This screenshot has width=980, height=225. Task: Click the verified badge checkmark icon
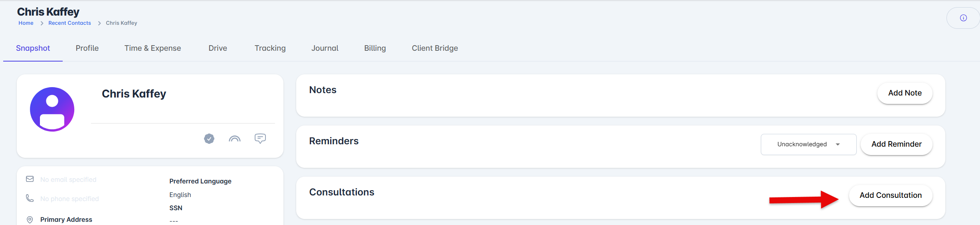[209, 139]
